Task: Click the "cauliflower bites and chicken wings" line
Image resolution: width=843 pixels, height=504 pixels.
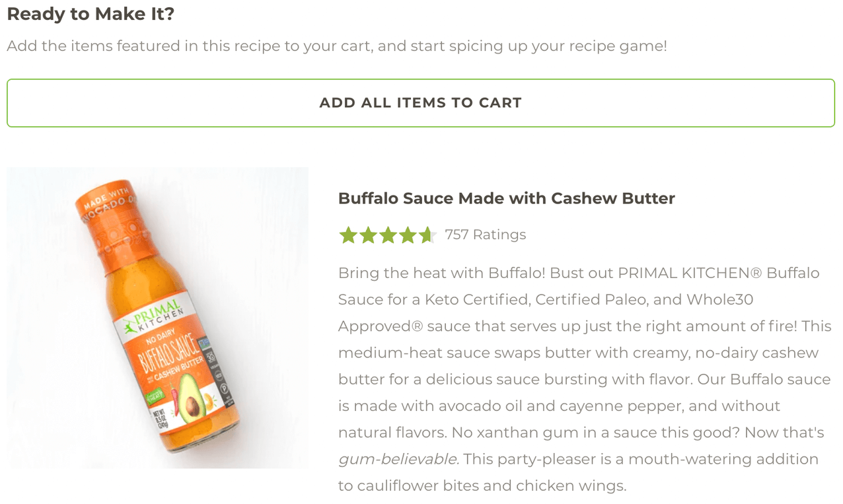Action: pos(482,486)
